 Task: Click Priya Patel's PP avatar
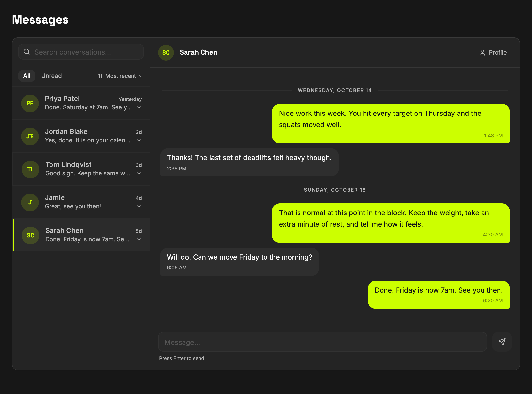[x=30, y=103]
